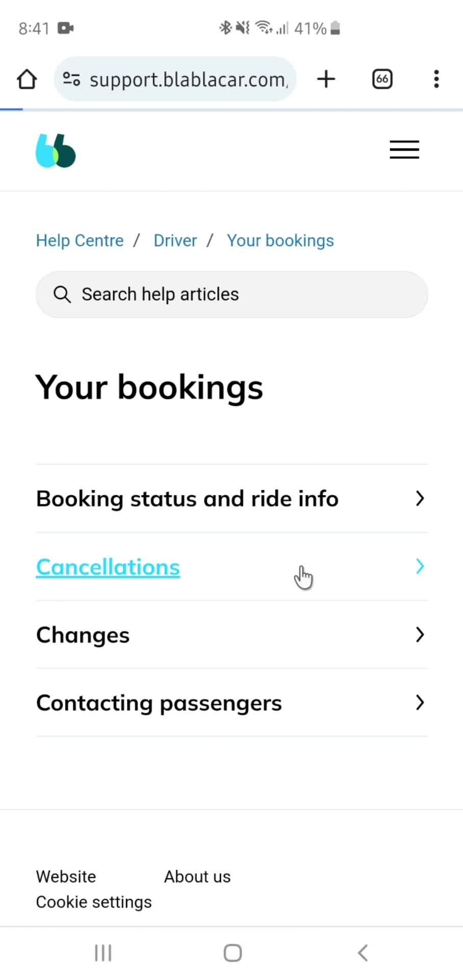The width and height of the screenshot is (463, 980).
Task: Navigate to Driver breadcrumb
Action: pos(175,240)
